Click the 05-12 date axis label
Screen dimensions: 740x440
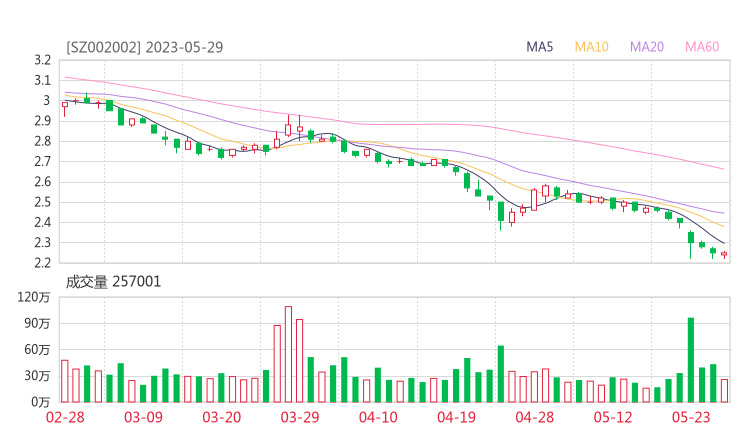click(613, 417)
